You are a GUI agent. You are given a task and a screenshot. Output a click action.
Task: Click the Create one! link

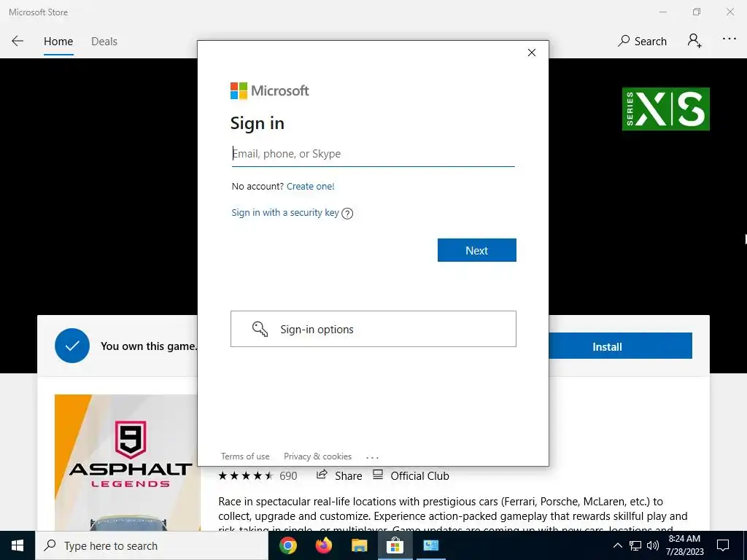coord(311,186)
